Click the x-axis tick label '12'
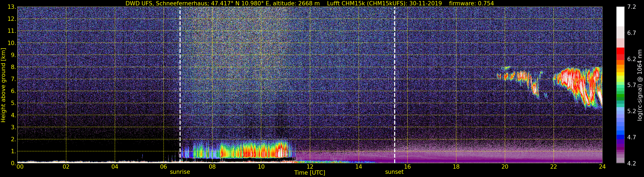Screen dimensions: 644x177 tap(310, 167)
